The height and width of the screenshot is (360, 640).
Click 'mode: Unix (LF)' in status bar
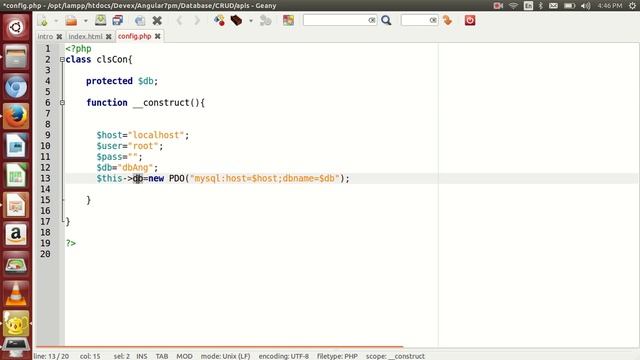(225, 356)
